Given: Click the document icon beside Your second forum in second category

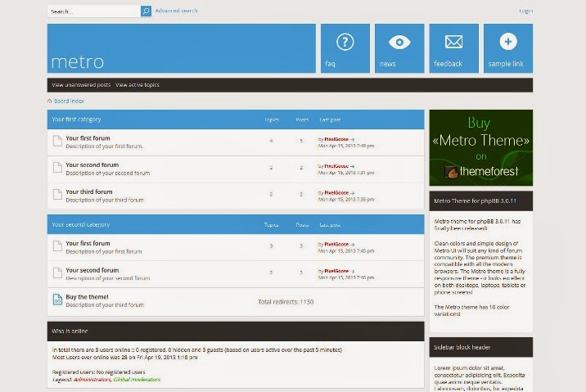Looking at the screenshot, I should pyautogui.click(x=57, y=273).
